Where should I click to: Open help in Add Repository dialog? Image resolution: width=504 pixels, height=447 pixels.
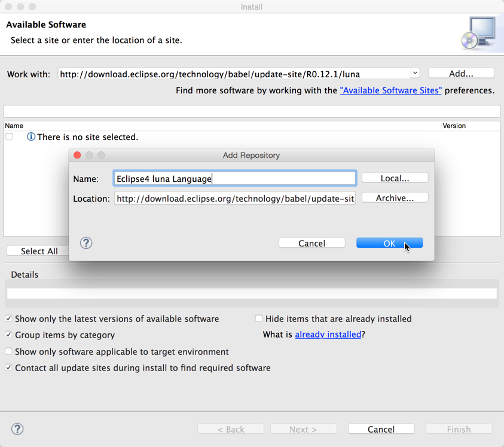coord(86,243)
